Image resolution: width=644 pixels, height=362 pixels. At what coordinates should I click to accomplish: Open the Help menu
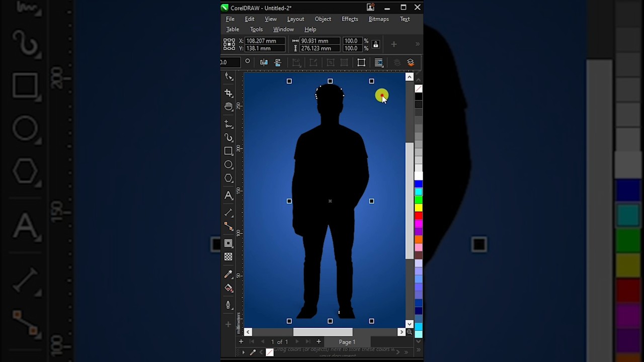coord(310,29)
